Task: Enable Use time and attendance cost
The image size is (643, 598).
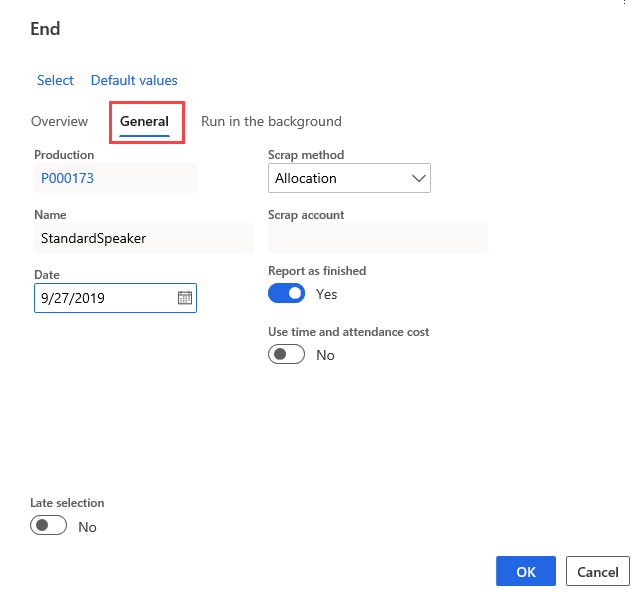Action: point(286,354)
